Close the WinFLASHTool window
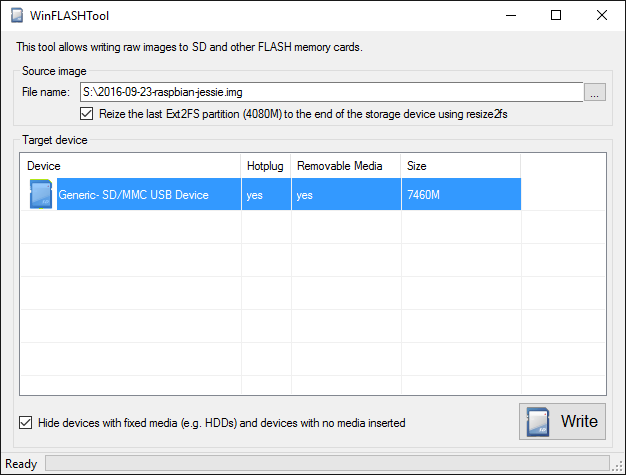The width and height of the screenshot is (626, 475). [600, 15]
